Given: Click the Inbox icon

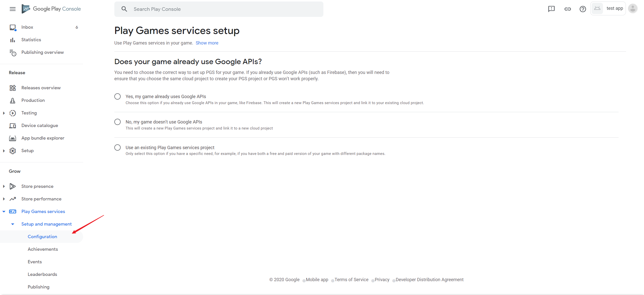Looking at the screenshot, I should [x=13, y=27].
